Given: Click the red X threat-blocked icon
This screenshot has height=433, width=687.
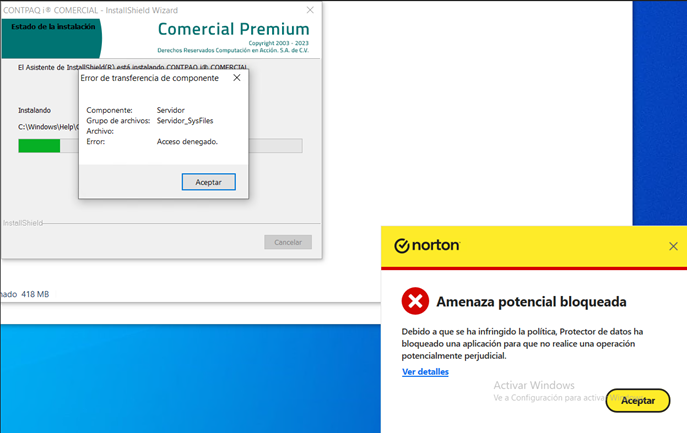Looking at the screenshot, I should tap(415, 301).
